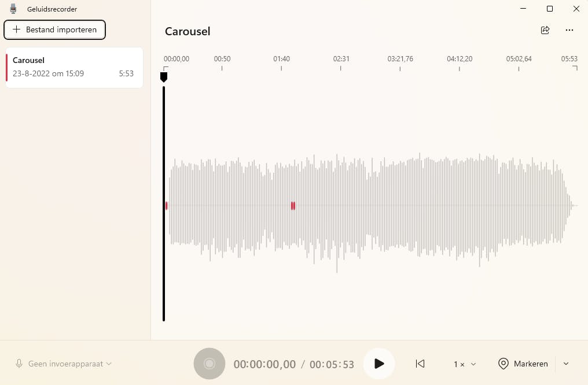Click the Markeren location pin icon
588x385 pixels.
click(x=504, y=364)
